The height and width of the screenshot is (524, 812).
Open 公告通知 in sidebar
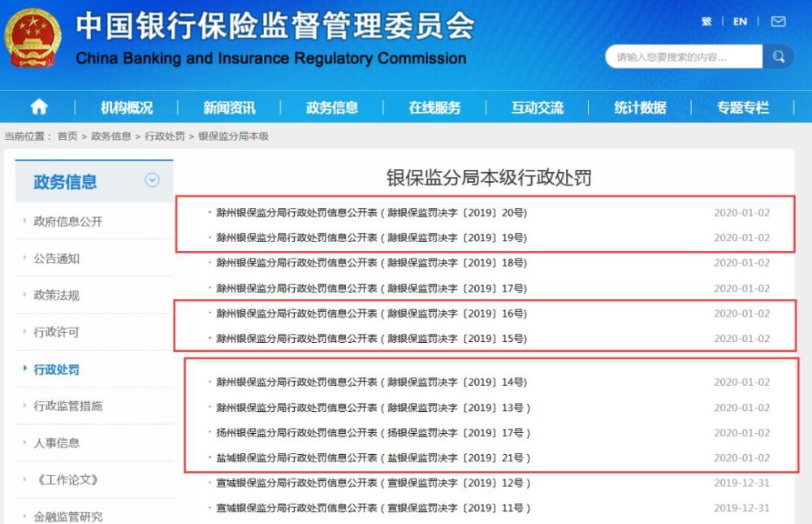tap(57, 258)
